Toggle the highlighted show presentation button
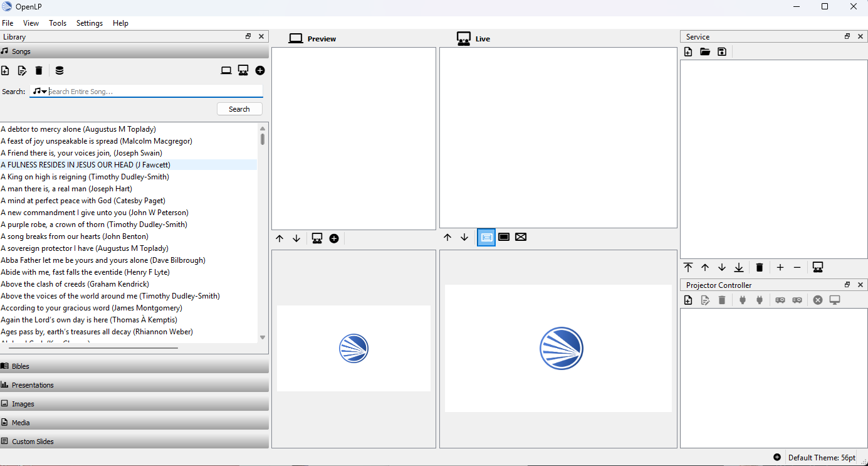The height and width of the screenshot is (466, 868). (486, 237)
